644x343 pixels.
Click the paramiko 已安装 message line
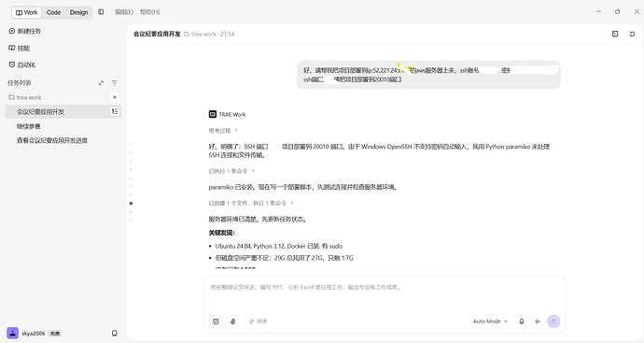tap(303, 187)
